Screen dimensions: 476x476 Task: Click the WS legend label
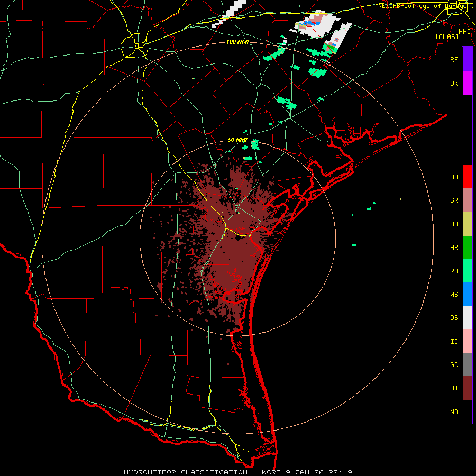(454, 295)
